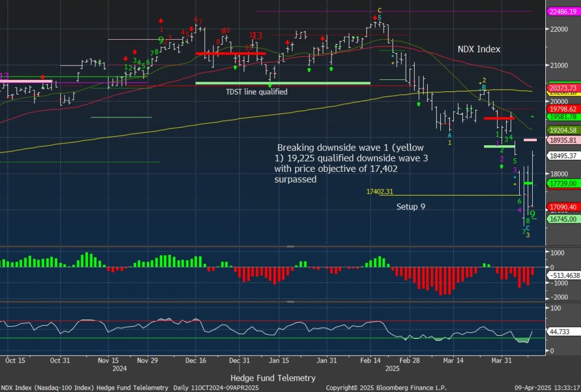Click the 100 tick on the oscillator axis
581x392 pixels.
pyautogui.click(x=556, y=308)
